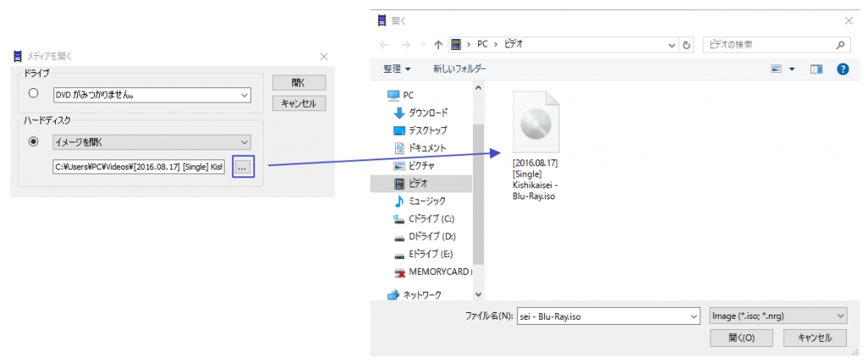Select Cドライブ (C:) in navigation pane
The image size is (868, 363).
click(x=431, y=219)
